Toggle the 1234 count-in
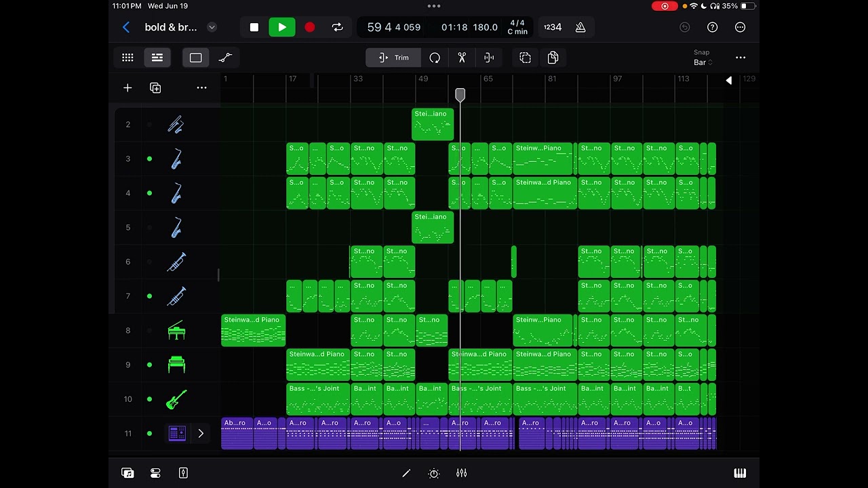Image resolution: width=868 pixels, height=488 pixels. (552, 27)
